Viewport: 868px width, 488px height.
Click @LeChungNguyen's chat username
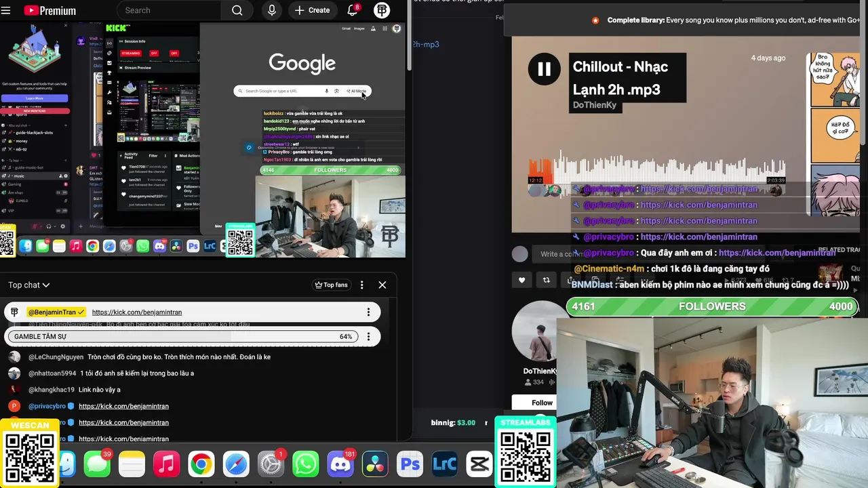[x=56, y=357]
